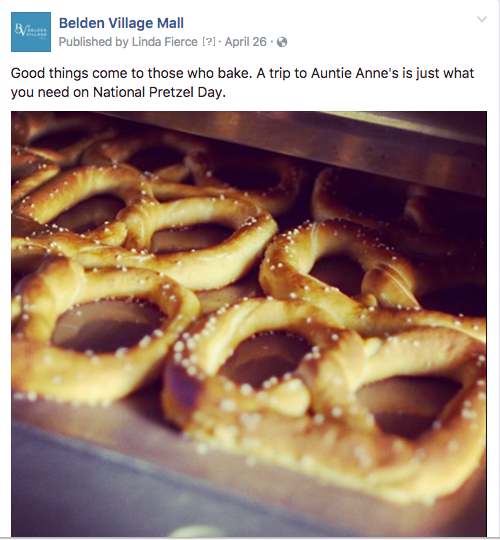Select the Linda Fierce publisher name
The width and height of the screenshot is (500, 540).
click(165, 42)
